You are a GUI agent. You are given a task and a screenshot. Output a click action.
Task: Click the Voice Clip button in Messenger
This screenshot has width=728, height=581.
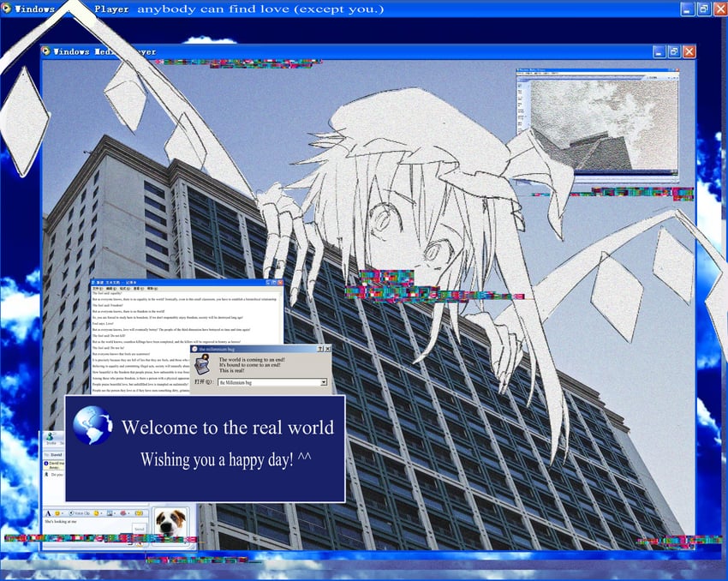pos(80,513)
